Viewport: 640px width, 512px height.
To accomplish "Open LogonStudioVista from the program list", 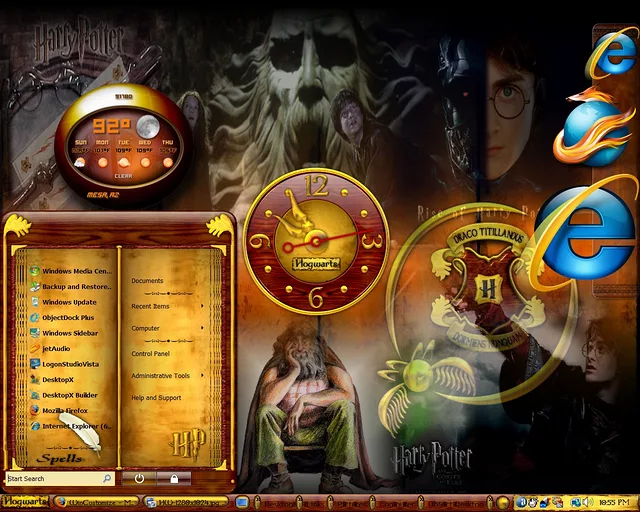I will 70,364.
